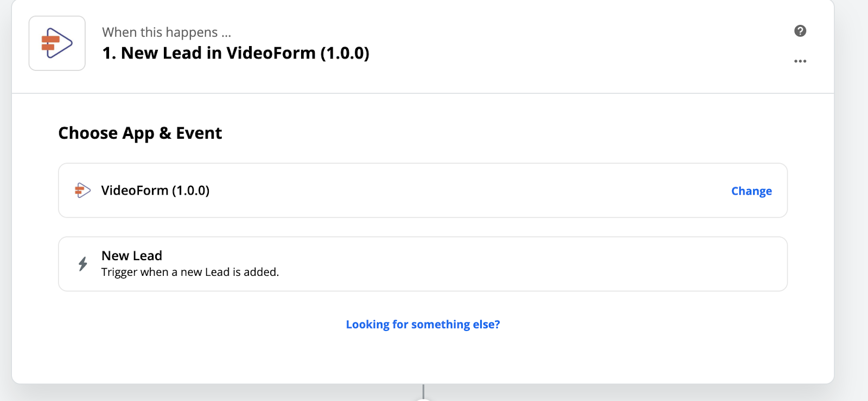Viewport: 868px width, 401px height.
Task: Click the vertical connector line below the step card
Action: coord(423,390)
